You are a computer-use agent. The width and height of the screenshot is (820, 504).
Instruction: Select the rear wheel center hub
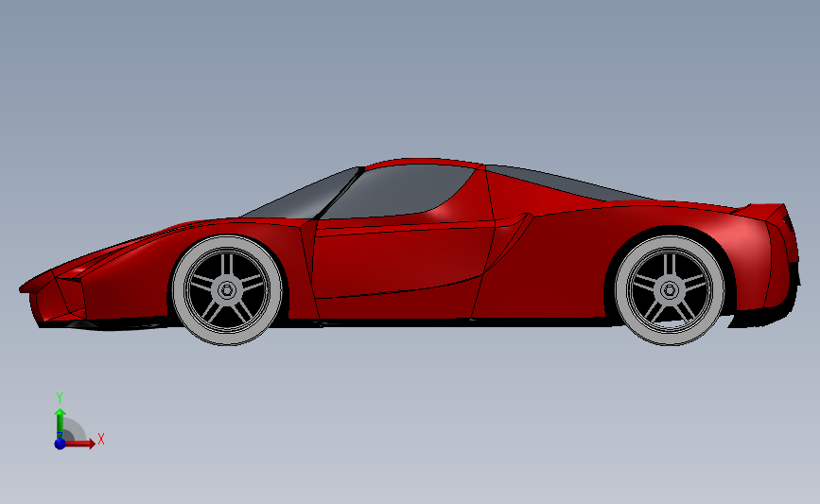[670, 290]
